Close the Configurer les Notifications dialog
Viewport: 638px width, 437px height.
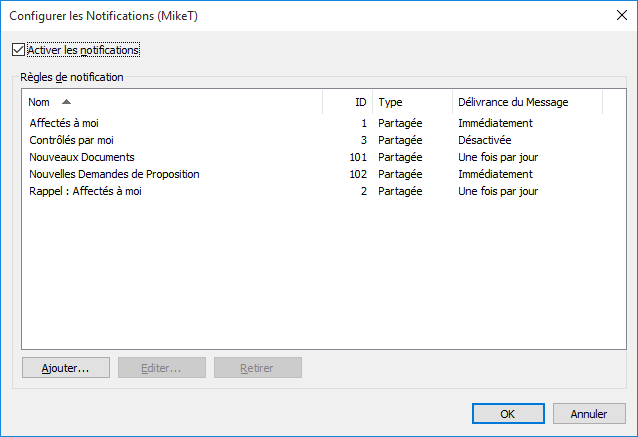coord(616,15)
